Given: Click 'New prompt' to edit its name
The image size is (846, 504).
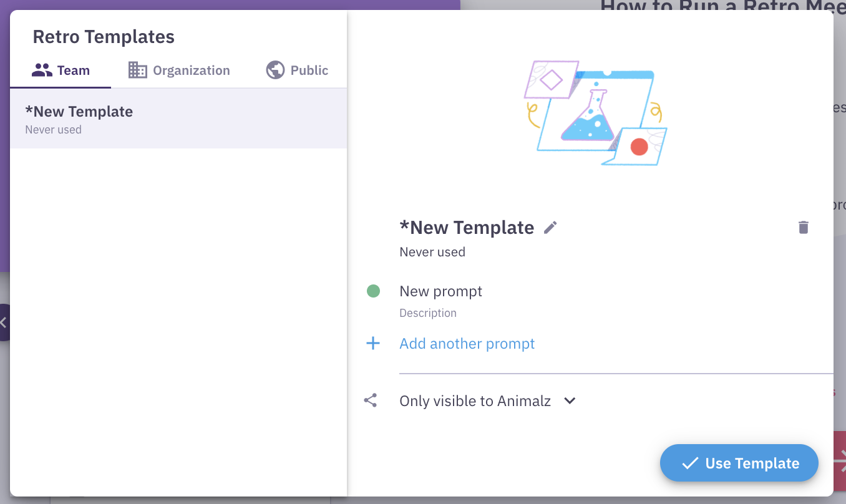Looking at the screenshot, I should [440, 291].
